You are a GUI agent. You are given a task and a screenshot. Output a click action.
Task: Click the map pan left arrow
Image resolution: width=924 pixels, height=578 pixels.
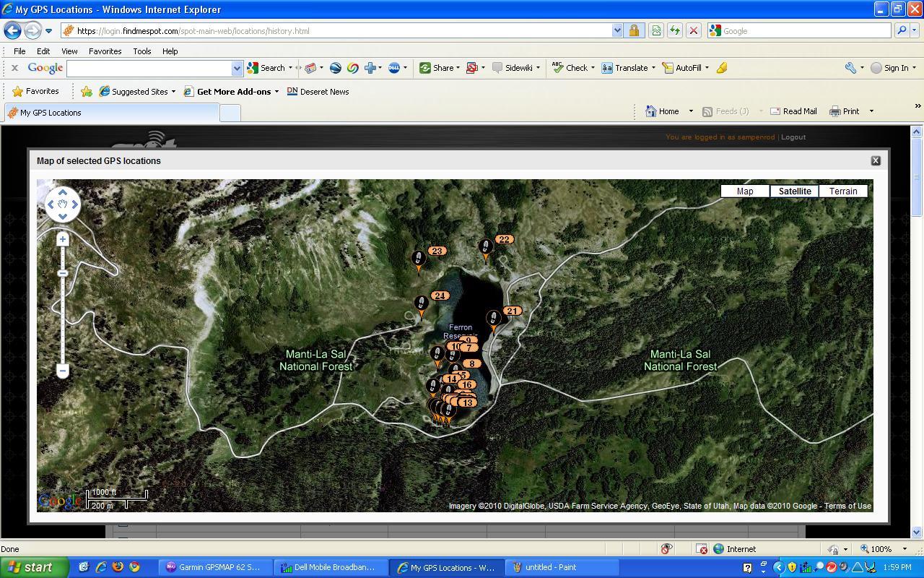[51, 204]
